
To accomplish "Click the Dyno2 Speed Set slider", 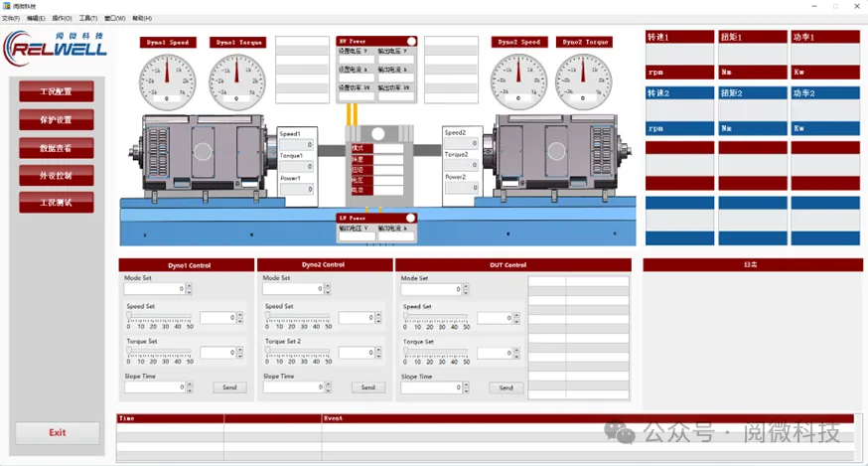I will pos(297,317).
